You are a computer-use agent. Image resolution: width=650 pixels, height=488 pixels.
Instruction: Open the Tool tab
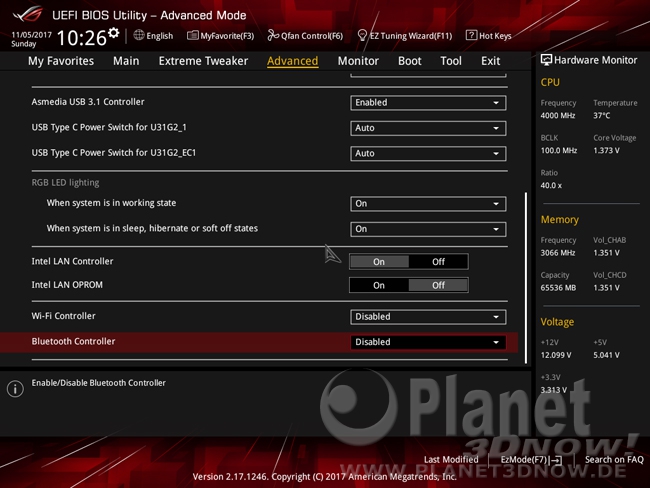point(451,61)
